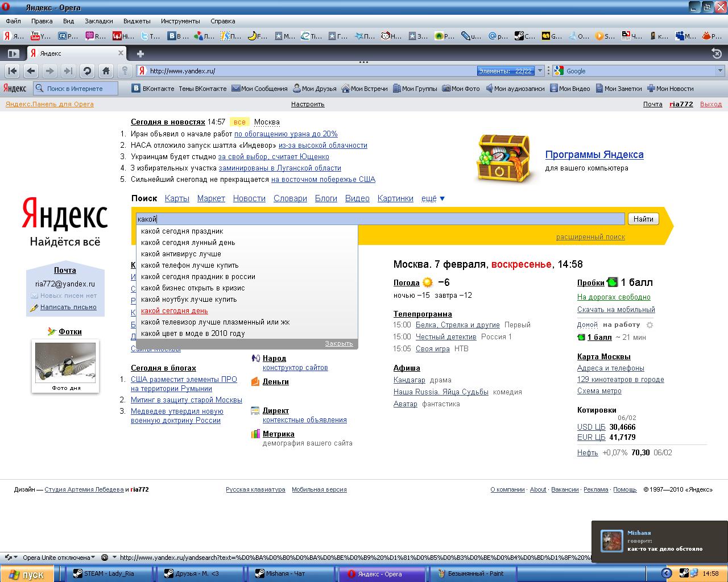Open the Фото дня bird thumbnail

(65, 362)
